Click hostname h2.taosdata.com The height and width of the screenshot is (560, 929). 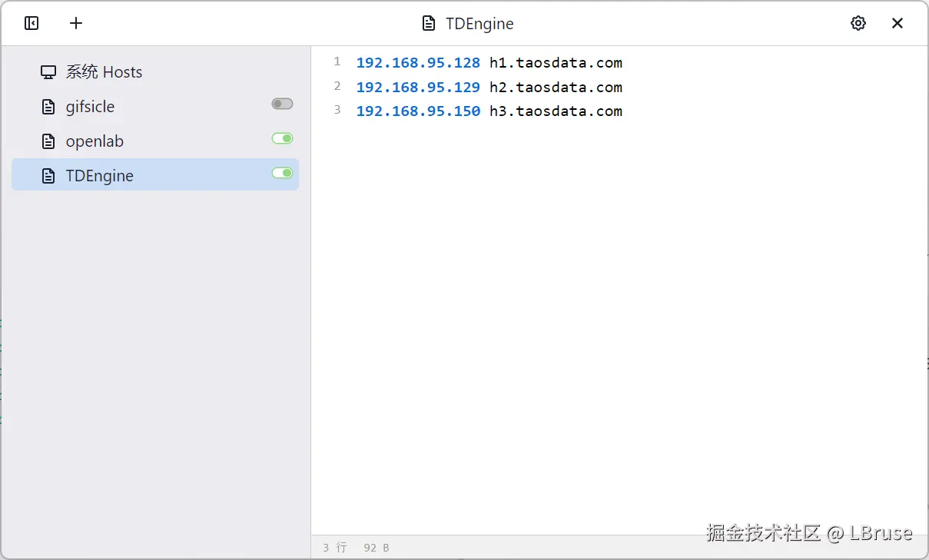coord(556,87)
